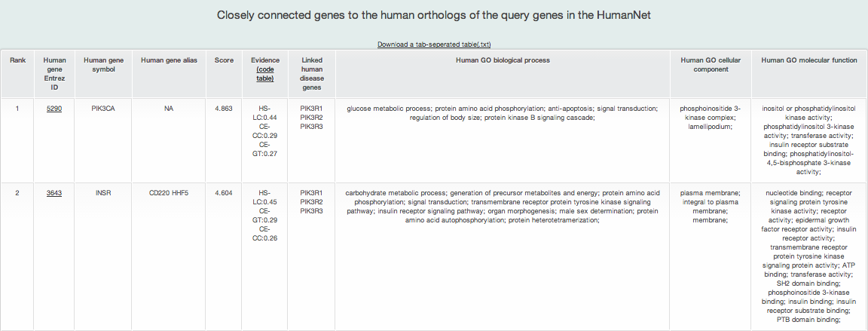This screenshot has width=868, height=331.
Task: Download the tab-separated table file
Action: [434, 44]
